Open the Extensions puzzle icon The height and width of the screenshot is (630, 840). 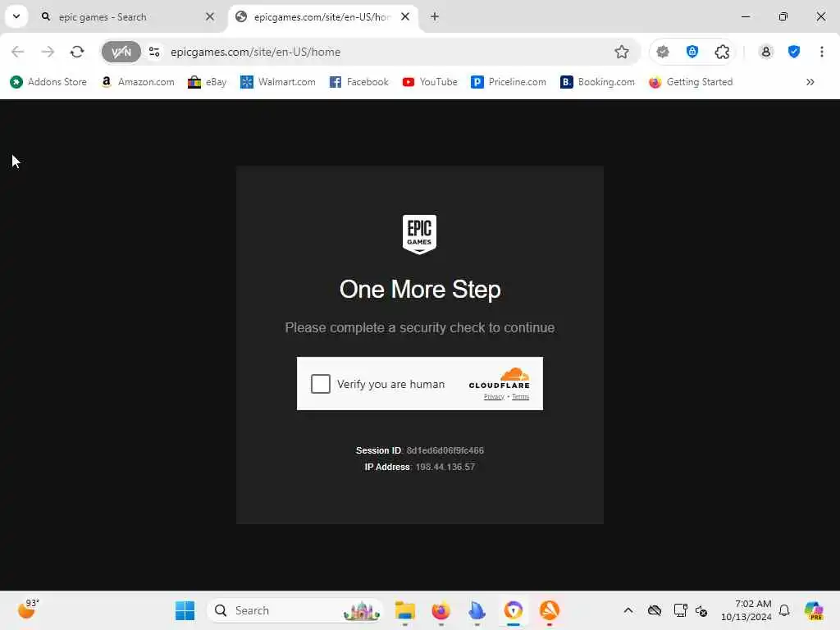[x=722, y=52]
